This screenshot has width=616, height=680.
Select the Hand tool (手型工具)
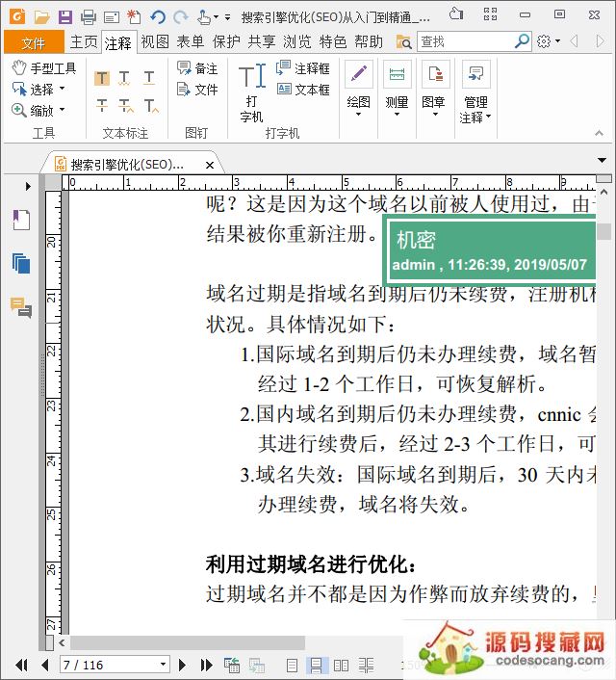pyautogui.click(x=44, y=68)
